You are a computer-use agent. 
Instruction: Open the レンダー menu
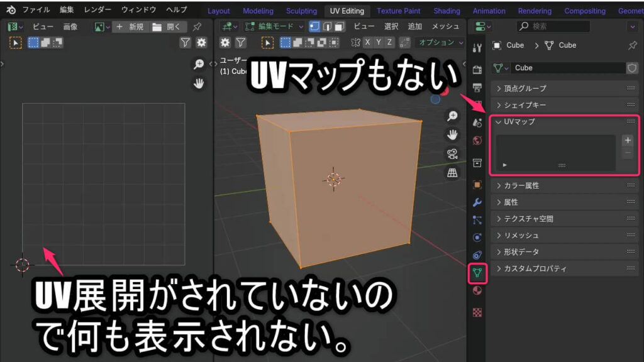(x=97, y=10)
